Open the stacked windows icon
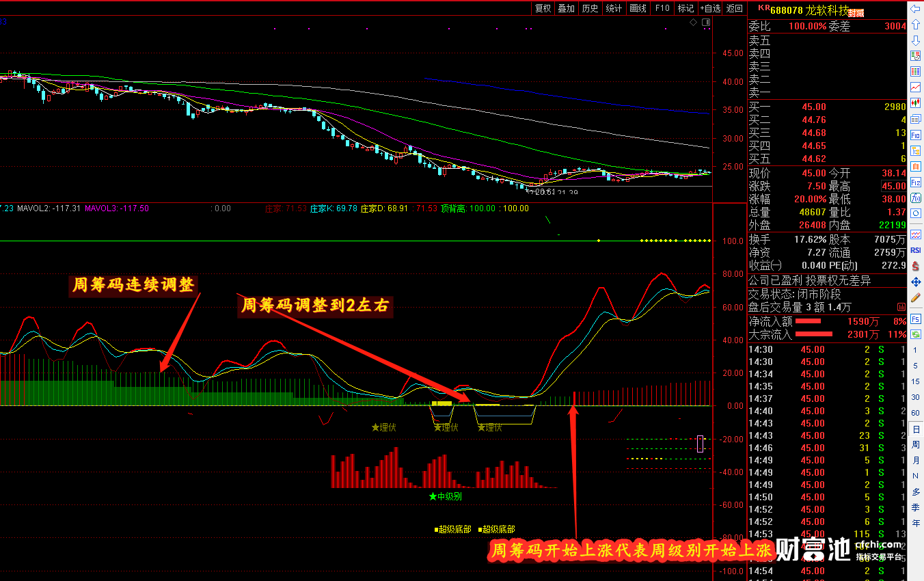924x581 pixels. tap(915, 119)
